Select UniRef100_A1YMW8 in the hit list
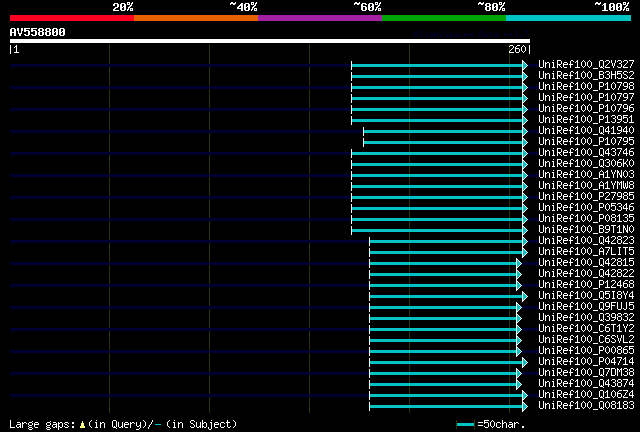 pyautogui.click(x=586, y=185)
